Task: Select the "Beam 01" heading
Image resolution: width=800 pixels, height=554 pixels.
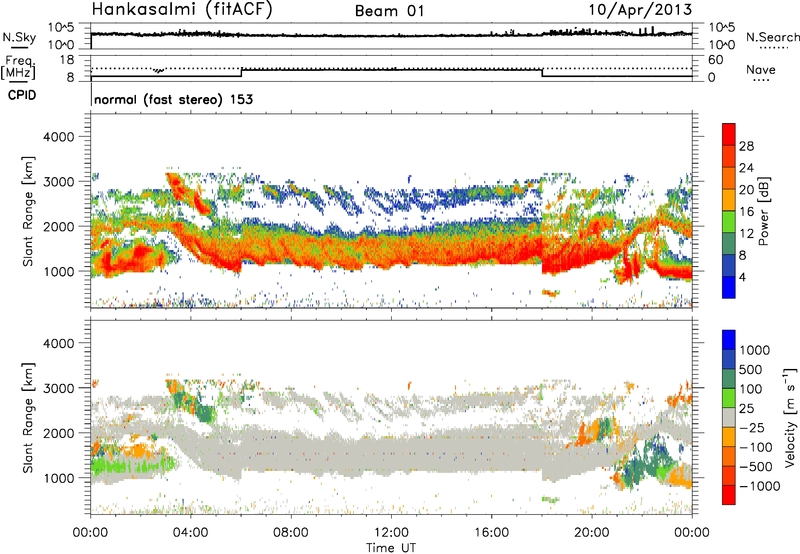Action: coord(389,11)
